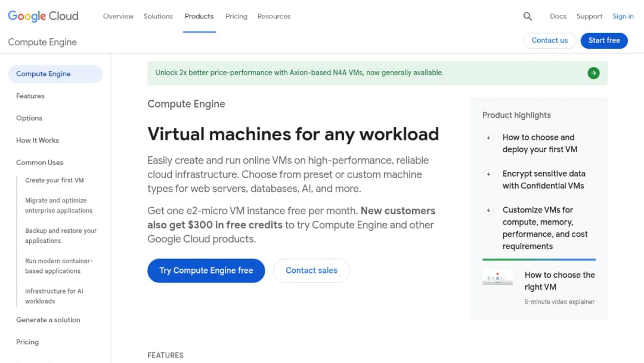
Task: Open the 'How to choose the right VM' video thumbnail
Action: point(497,278)
